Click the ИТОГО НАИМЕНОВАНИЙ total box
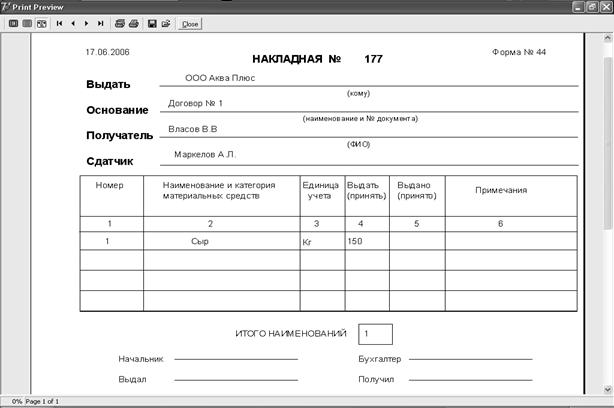This screenshot has width=614, height=408. tap(375, 334)
